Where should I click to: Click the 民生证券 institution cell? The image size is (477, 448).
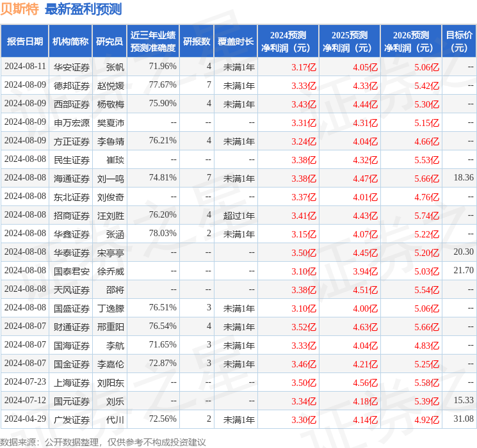pos(72,160)
